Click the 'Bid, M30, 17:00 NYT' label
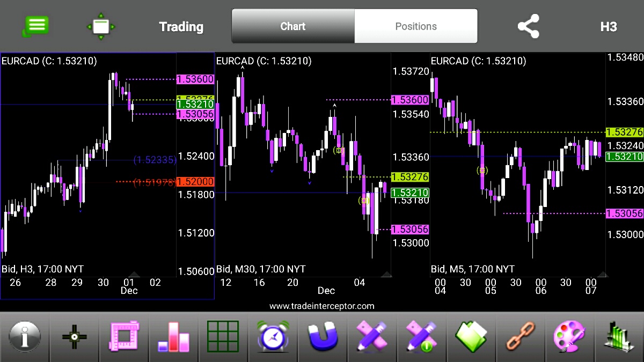Image resolution: width=644 pixels, height=362 pixels. click(261, 269)
